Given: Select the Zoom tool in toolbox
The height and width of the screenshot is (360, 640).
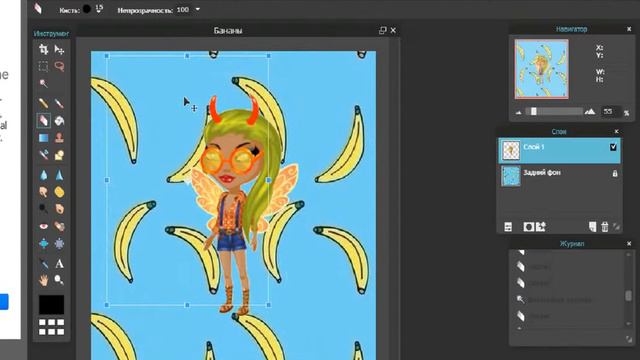Looking at the screenshot, I should tap(59, 280).
